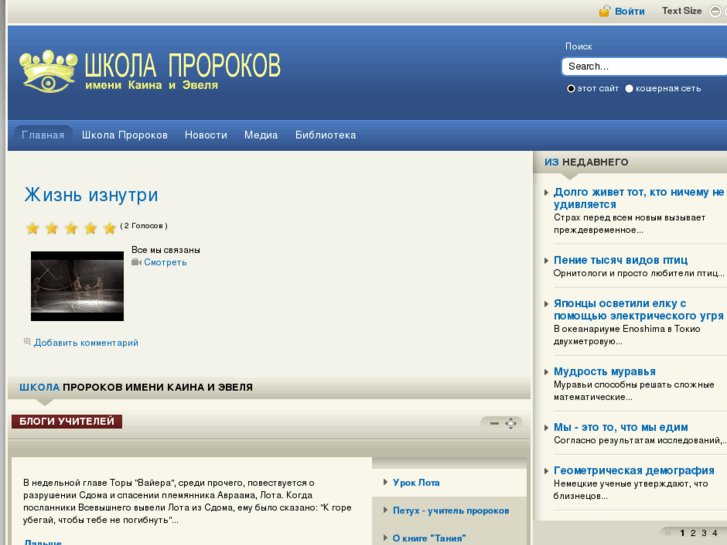The image size is (727, 545).
Task: Go to page 3 in pagination
Action: click(x=704, y=533)
